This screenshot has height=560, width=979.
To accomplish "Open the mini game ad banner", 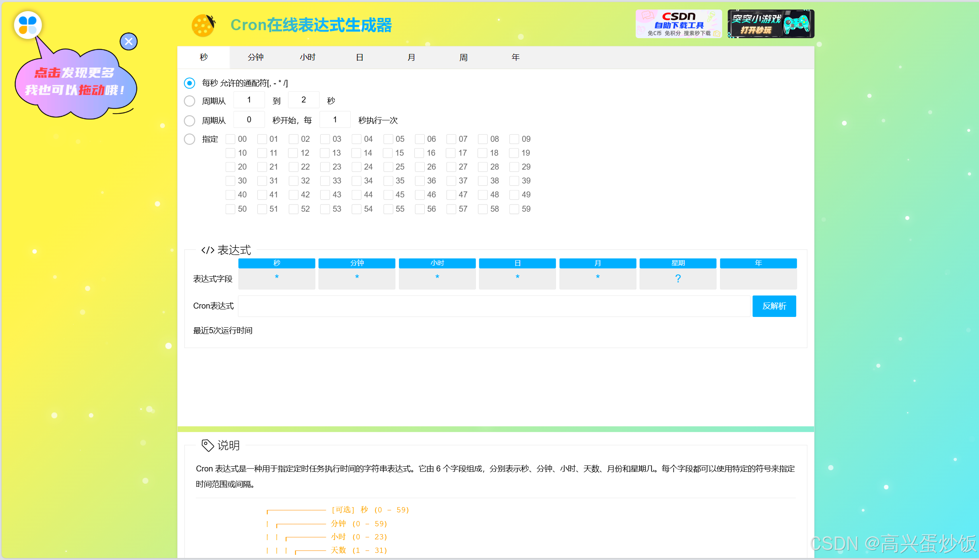I will coord(770,24).
